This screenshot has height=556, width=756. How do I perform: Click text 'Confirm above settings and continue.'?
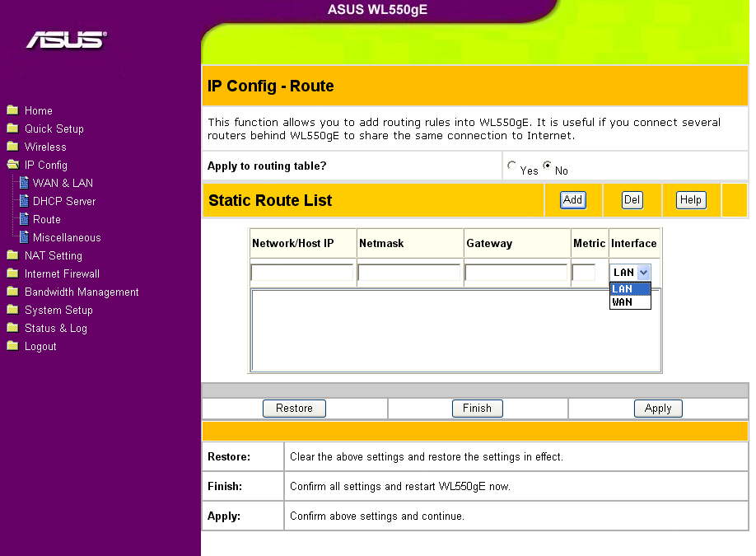tap(376, 516)
